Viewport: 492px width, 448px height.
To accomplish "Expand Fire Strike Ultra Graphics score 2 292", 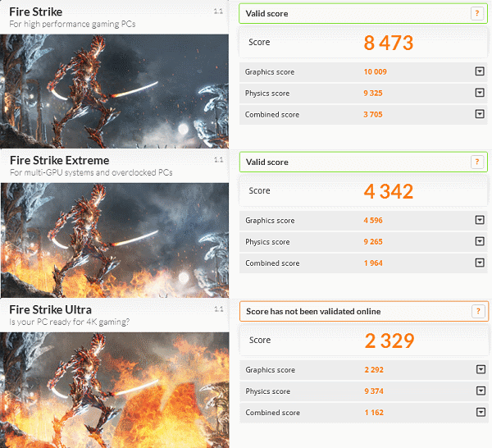I will pyautogui.click(x=481, y=369).
